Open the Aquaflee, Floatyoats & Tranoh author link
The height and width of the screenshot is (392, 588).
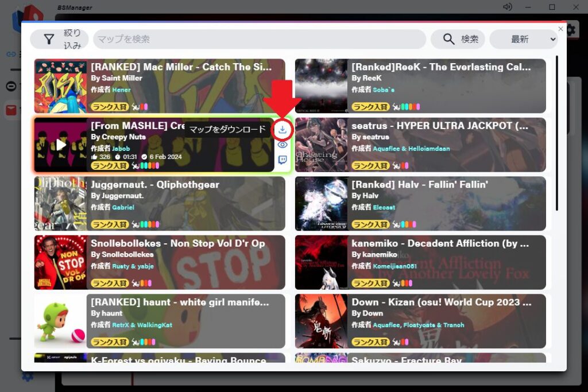pos(419,325)
